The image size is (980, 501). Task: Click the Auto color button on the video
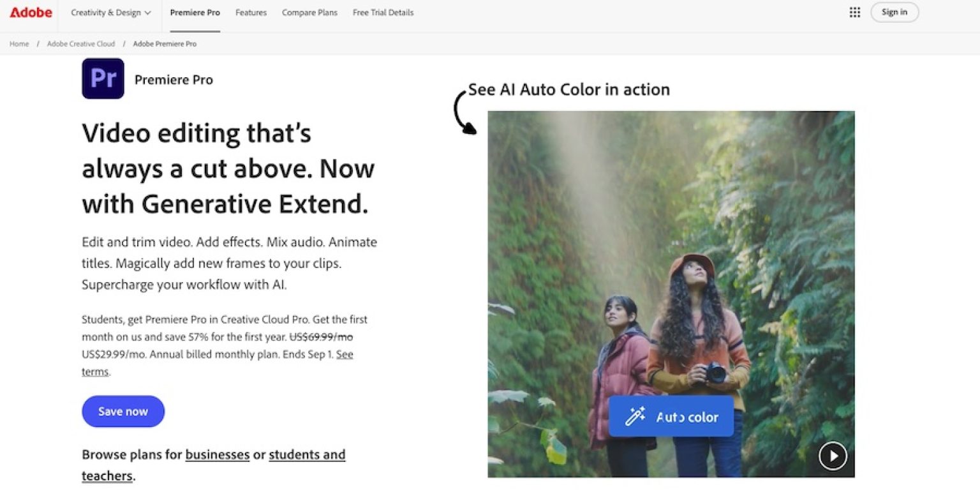pyautogui.click(x=671, y=417)
